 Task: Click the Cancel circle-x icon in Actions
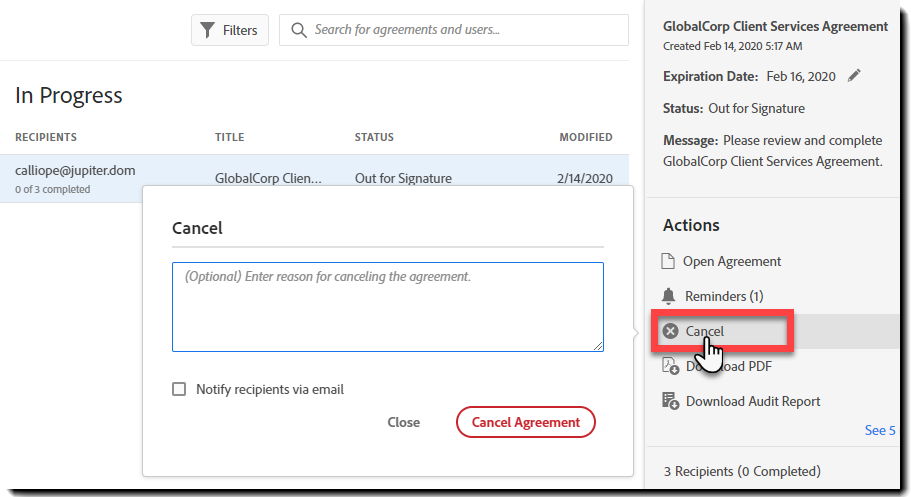point(670,331)
